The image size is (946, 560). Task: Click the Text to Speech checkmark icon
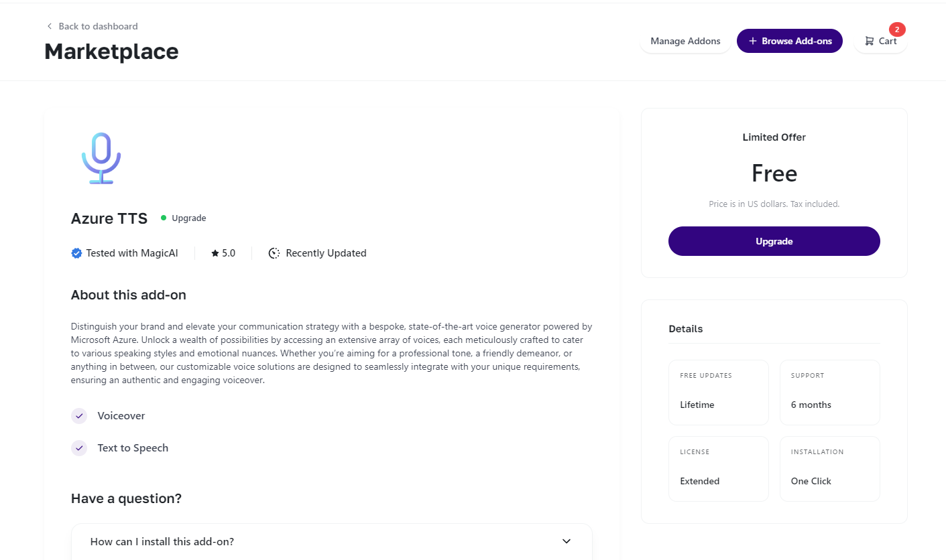[79, 448]
